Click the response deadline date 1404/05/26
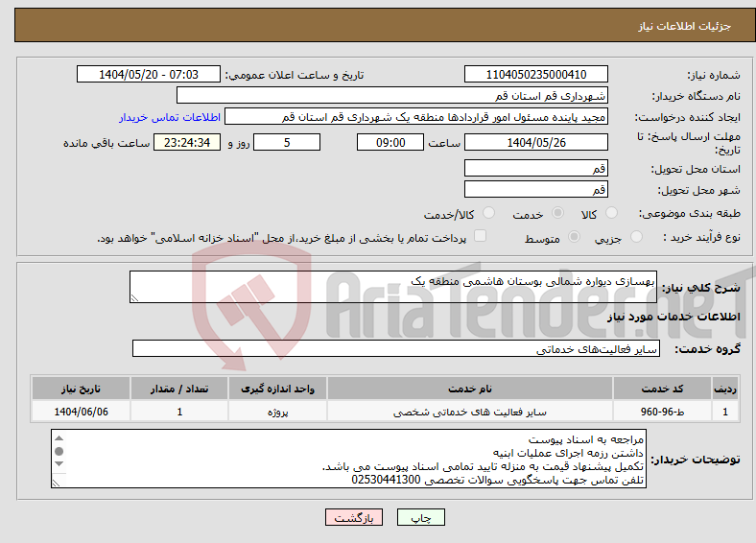The width and height of the screenshot is (756, 543). point(535,142)
